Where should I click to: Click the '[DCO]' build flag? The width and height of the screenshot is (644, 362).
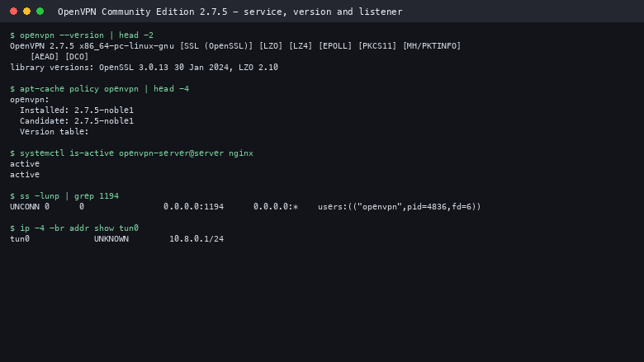tap(77, 57)
